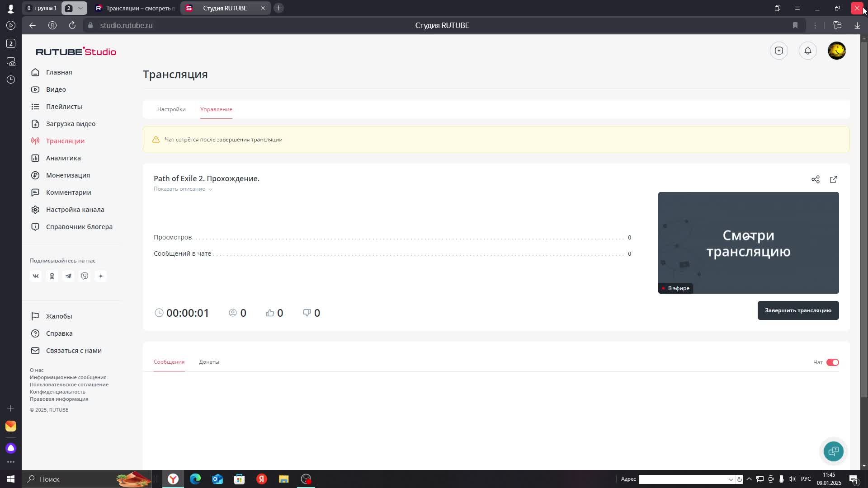
Task: Click the add content plus icon in header
Action: point(778,51)
